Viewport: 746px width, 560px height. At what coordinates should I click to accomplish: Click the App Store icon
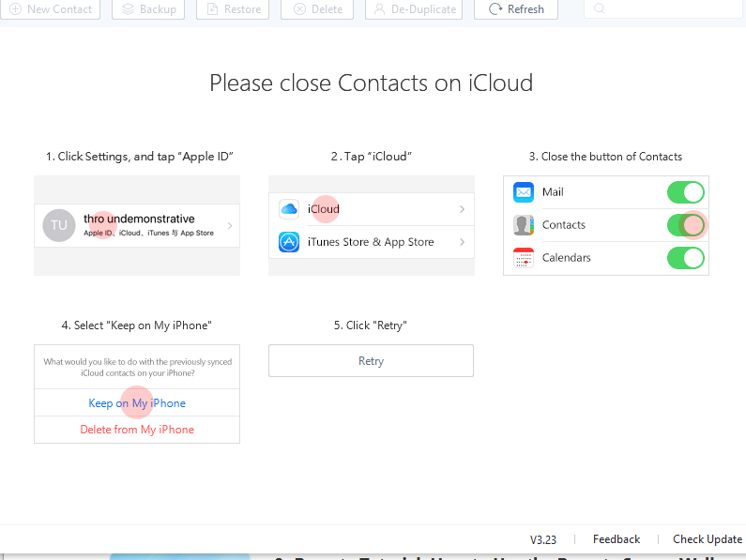click(289, 242)
